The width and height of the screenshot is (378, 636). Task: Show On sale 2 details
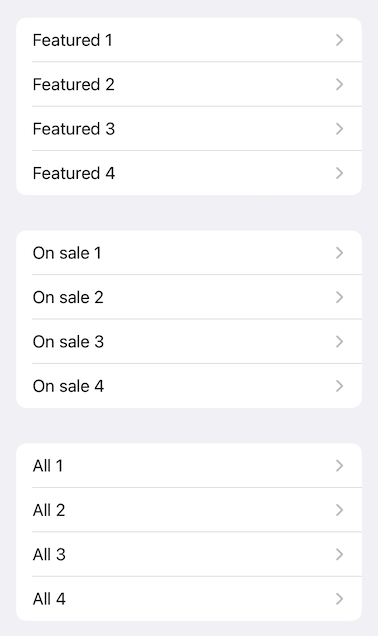tap(189, 297)
